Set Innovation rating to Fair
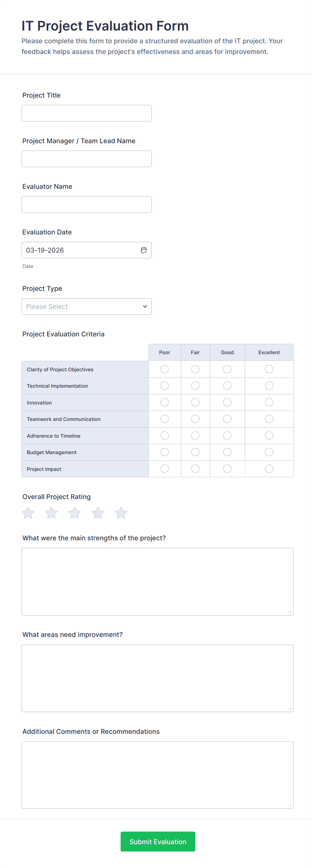This screenshot has height=868, width=312. (195, 402)
